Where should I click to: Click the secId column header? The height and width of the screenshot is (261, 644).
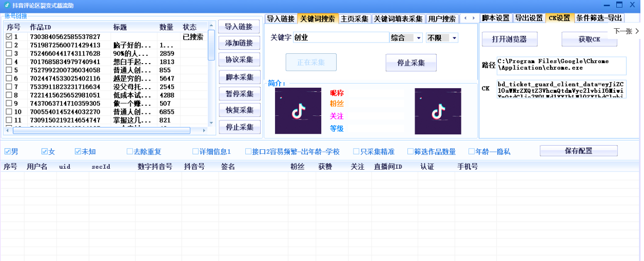(101, 167)
